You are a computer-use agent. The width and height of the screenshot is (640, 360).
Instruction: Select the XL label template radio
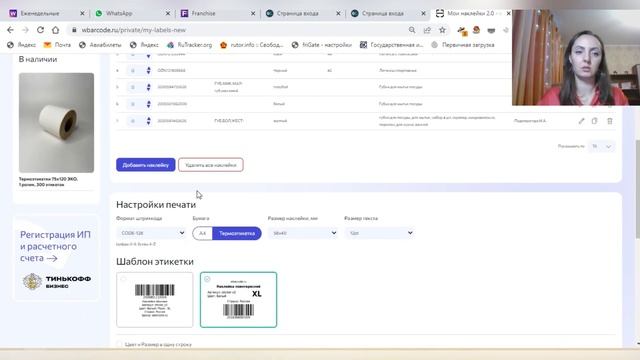click(207, 279)
